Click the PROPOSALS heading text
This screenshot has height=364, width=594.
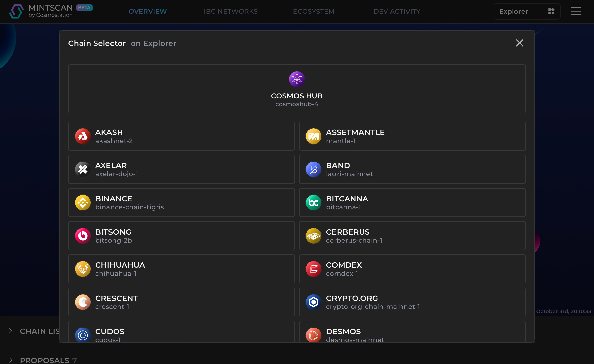coord(45,360)
